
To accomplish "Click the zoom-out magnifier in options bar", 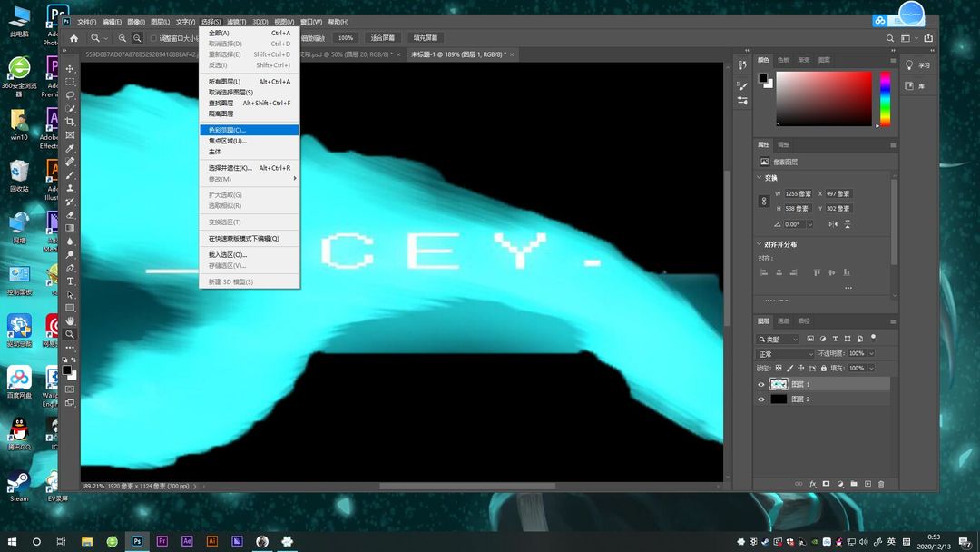I will tap(138, 38).
